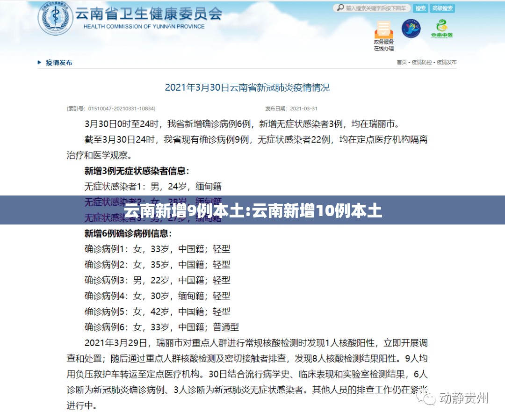Open 高级搜索 advanced search

point(442,8)
